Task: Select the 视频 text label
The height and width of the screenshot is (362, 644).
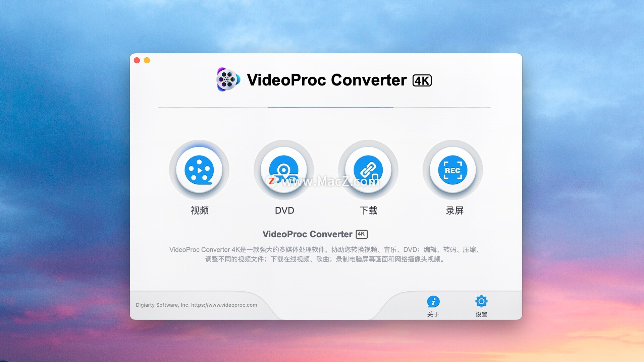Action: (x=200, y=210)
